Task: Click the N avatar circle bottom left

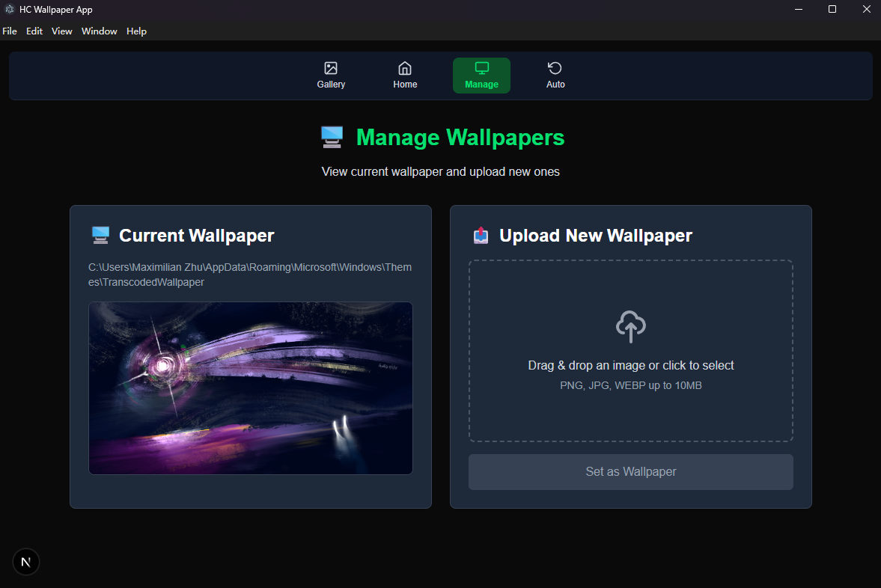Action: coord(25,562)
